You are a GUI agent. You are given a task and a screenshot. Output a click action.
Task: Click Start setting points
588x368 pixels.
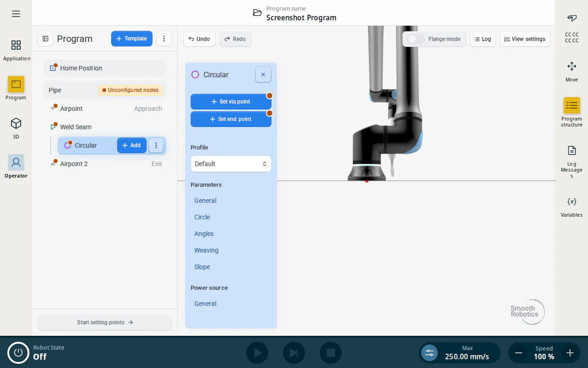click(105, 322)
